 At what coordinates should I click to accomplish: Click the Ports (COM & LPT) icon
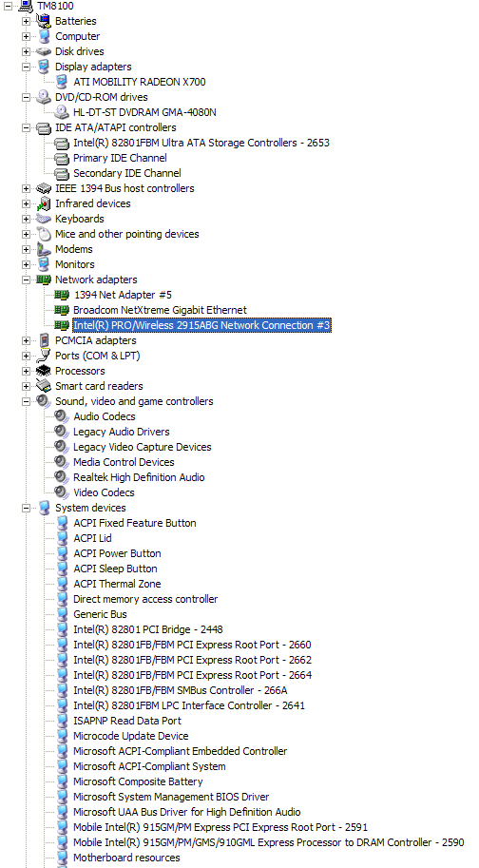[x=44, y=356]
